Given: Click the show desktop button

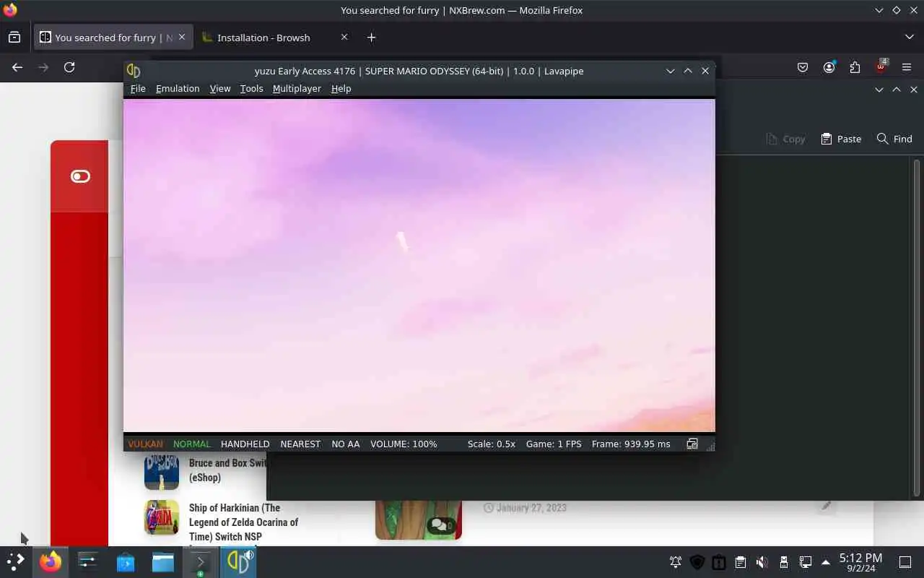Looking at the screenshot, I should point(905,562).
